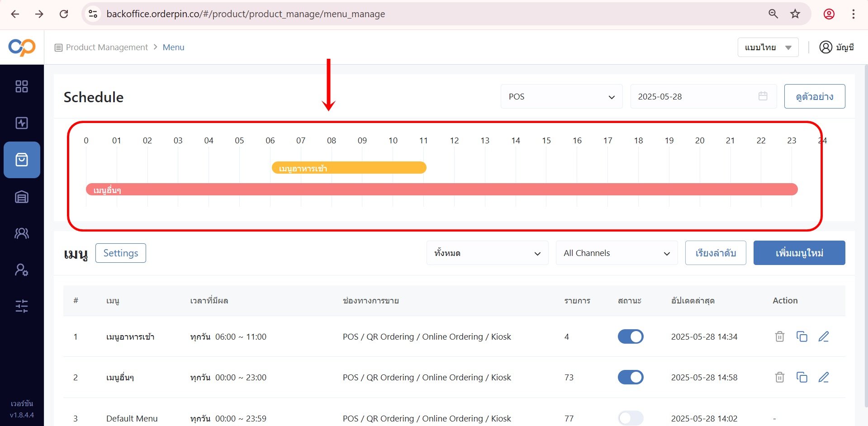Go forward in browser history
Screen dimensions: 868x426
(39, 14)
